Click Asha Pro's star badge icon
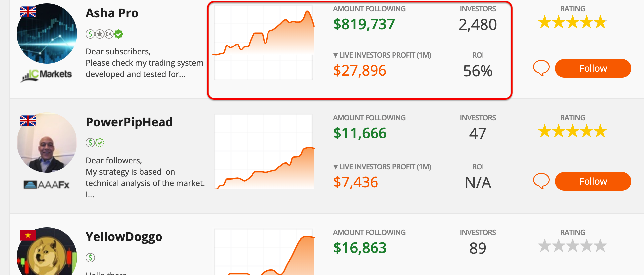The width and height of the screenshot is (644, 275). (x=100, y=34)
